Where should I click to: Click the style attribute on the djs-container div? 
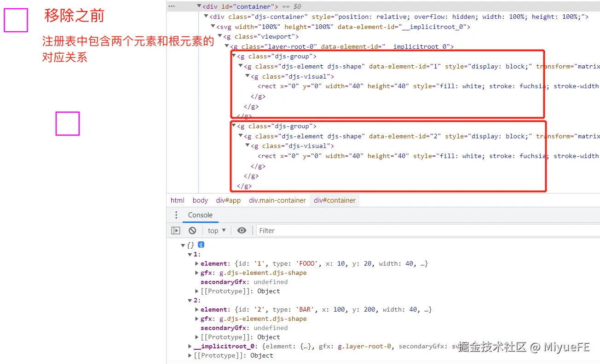coord(448,17)
